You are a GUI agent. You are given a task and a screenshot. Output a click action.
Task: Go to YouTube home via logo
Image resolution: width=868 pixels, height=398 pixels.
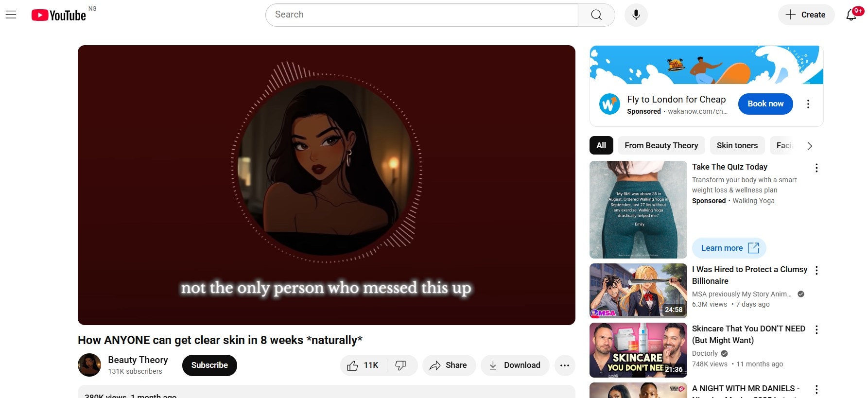coord(59,15)
